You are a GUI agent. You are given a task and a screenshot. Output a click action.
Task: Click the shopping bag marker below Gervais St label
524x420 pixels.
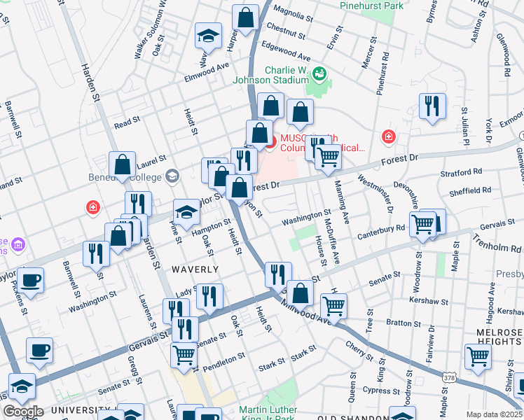pyautogui.click(x=300, y=294)
